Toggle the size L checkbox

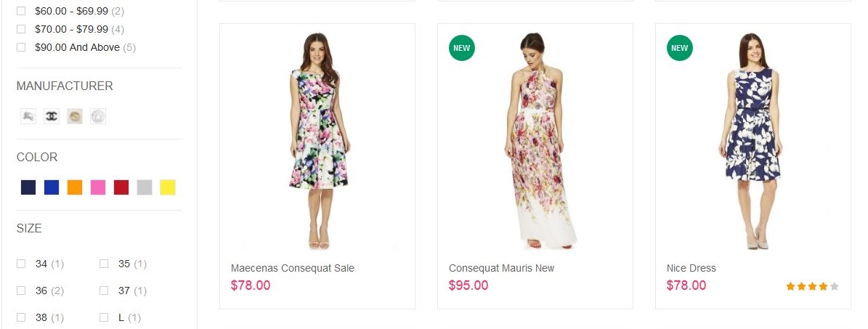(x=104, y=317)
